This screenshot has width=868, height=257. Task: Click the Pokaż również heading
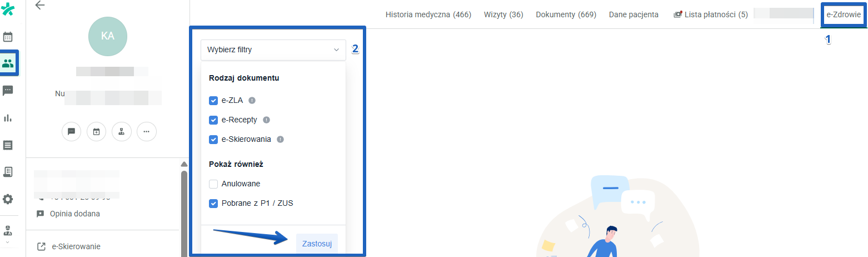236,165
